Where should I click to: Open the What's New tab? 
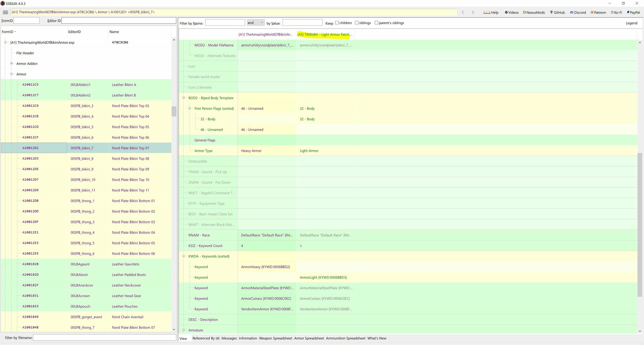(377, 338)
